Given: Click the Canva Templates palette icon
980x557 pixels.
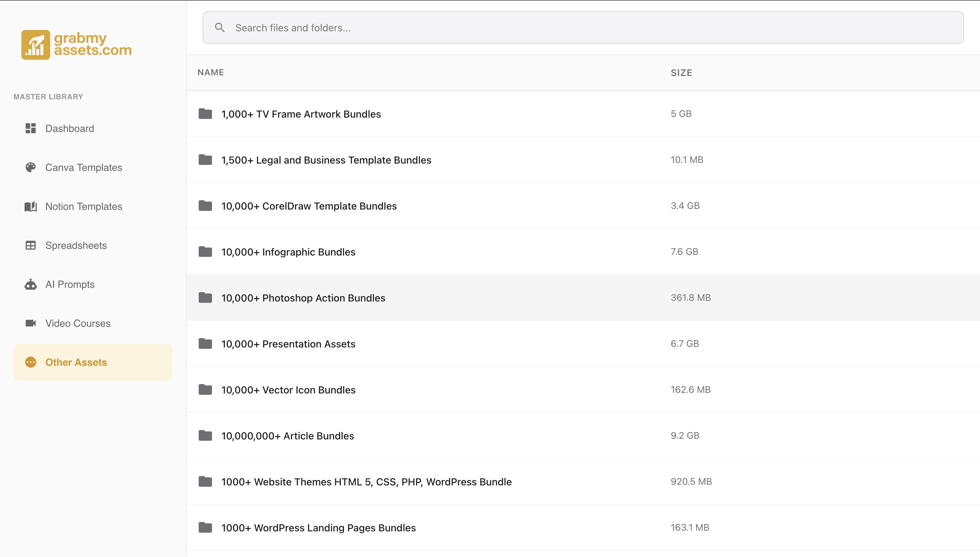Looking at the screenshot, I should (x=31, y=167).
